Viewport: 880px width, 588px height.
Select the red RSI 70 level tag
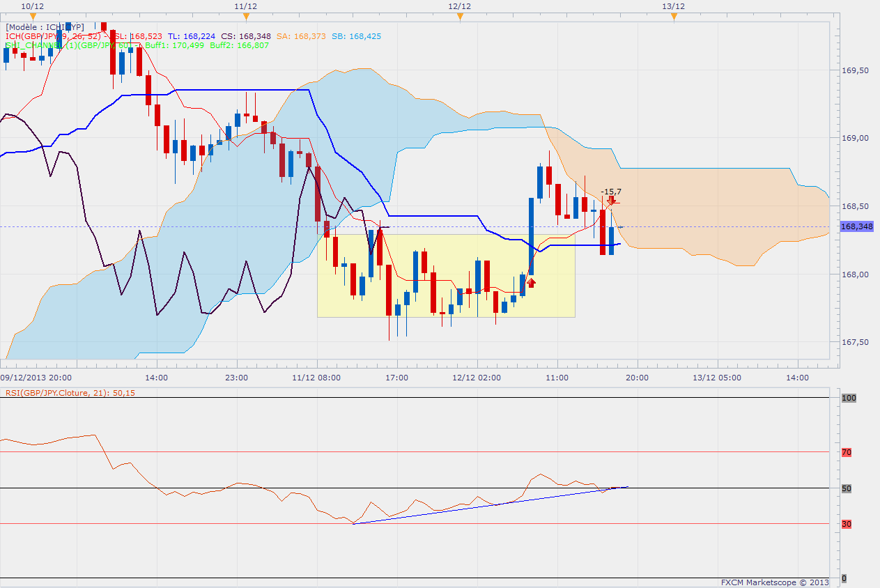point(847,452)
